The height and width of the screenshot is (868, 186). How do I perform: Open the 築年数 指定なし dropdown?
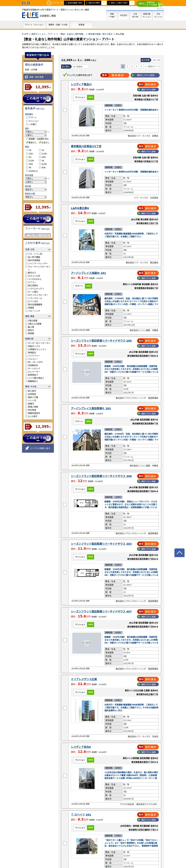[36, 189]
